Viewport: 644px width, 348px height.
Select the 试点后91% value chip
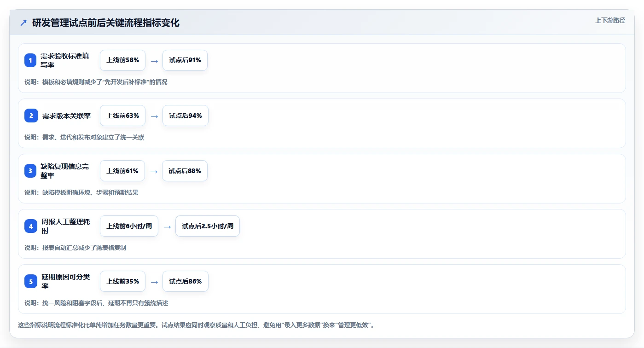pyautogui.click(x=185, y=60)
